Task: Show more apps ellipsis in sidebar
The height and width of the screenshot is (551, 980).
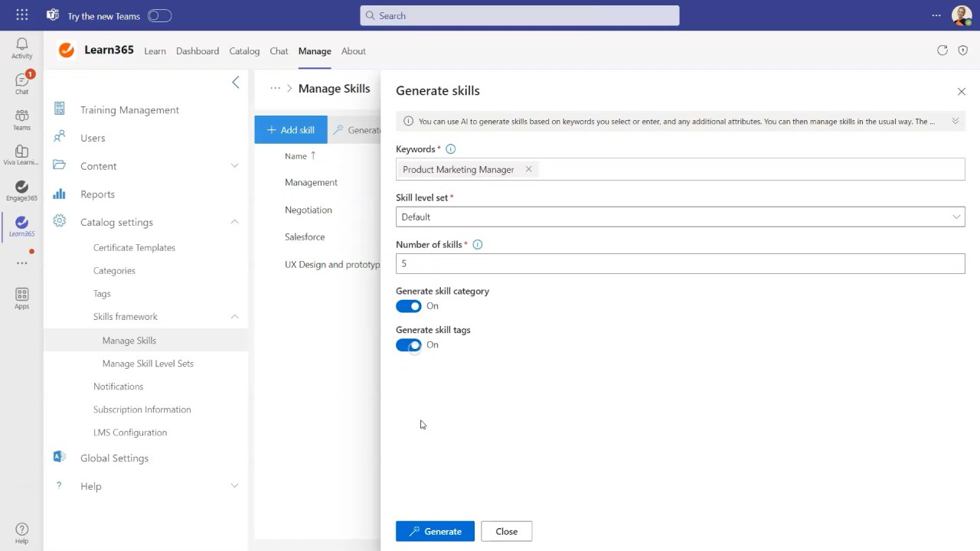Action: pyautogui.click(x=21, y=263)
